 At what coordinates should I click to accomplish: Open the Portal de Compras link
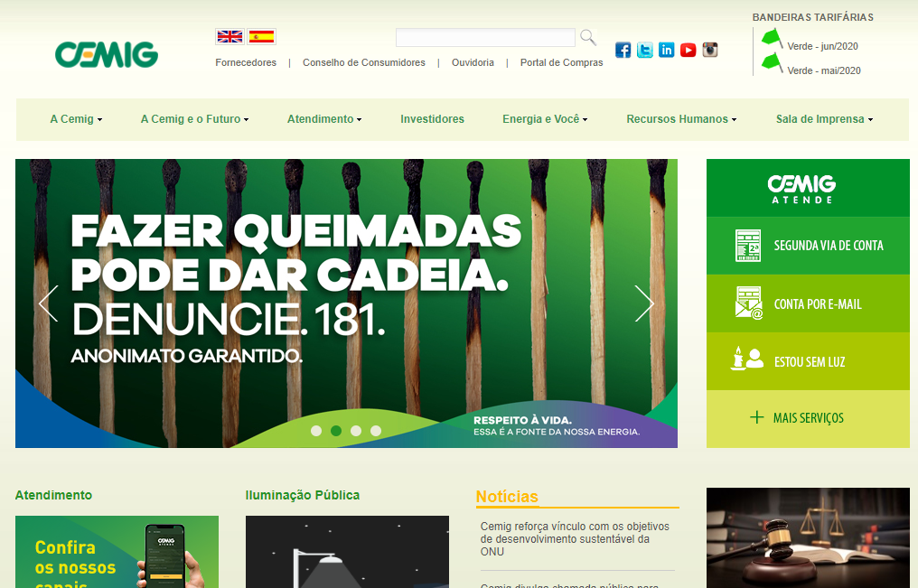coord(561,62)
